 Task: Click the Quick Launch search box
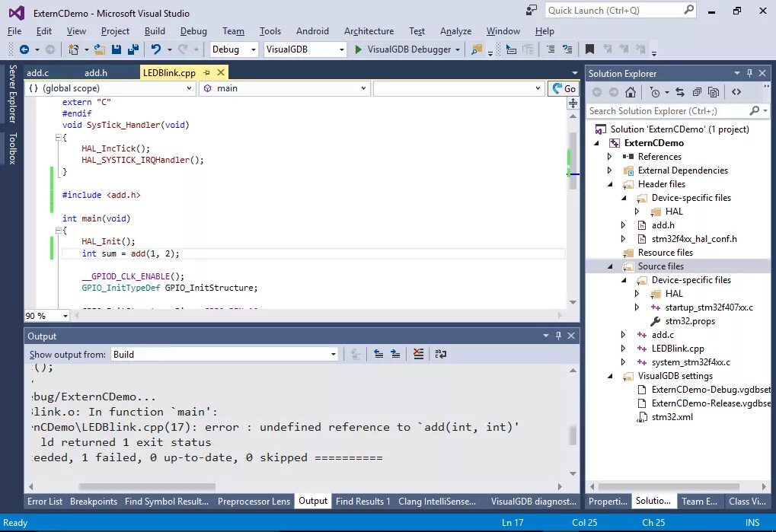621,11
